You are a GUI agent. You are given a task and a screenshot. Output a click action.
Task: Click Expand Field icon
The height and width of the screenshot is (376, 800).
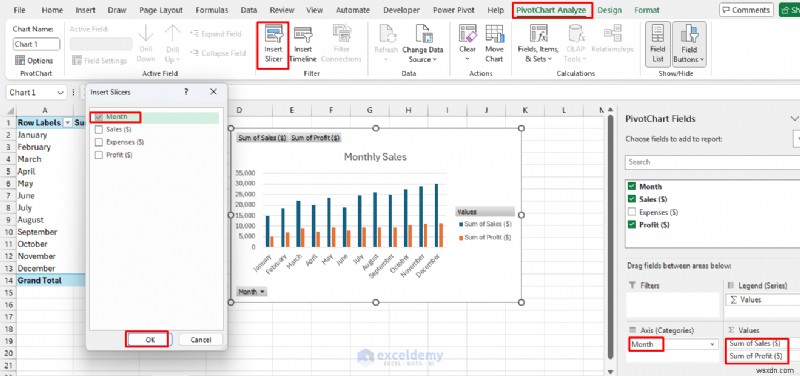194,34
